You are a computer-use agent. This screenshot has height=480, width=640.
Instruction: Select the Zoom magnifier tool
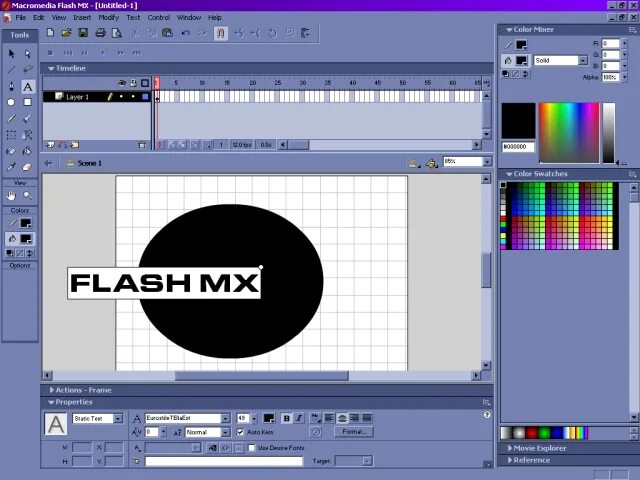point(27,196)
